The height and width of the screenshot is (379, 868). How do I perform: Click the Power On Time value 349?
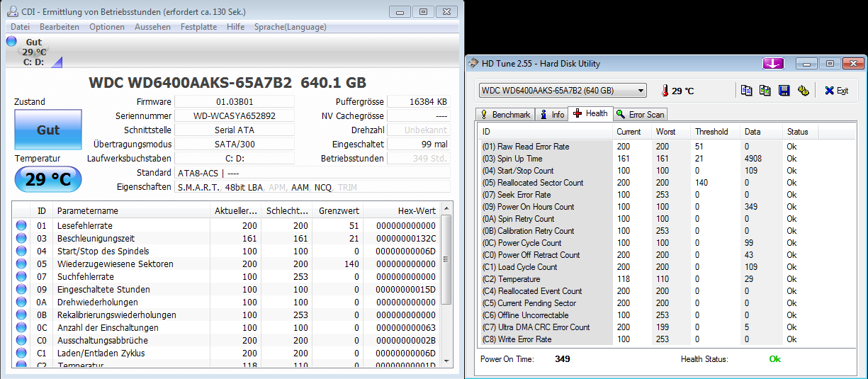(562, 359)
